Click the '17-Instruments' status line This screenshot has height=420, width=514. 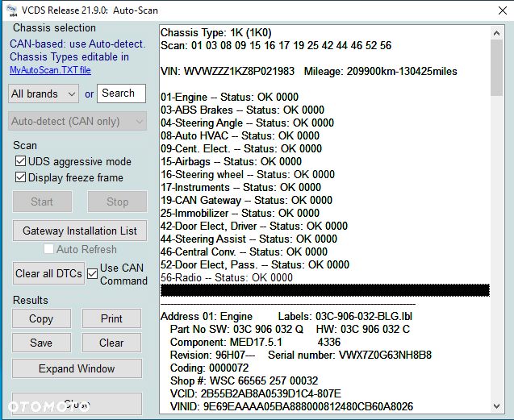pyautogui.click(x=240, y=187)
